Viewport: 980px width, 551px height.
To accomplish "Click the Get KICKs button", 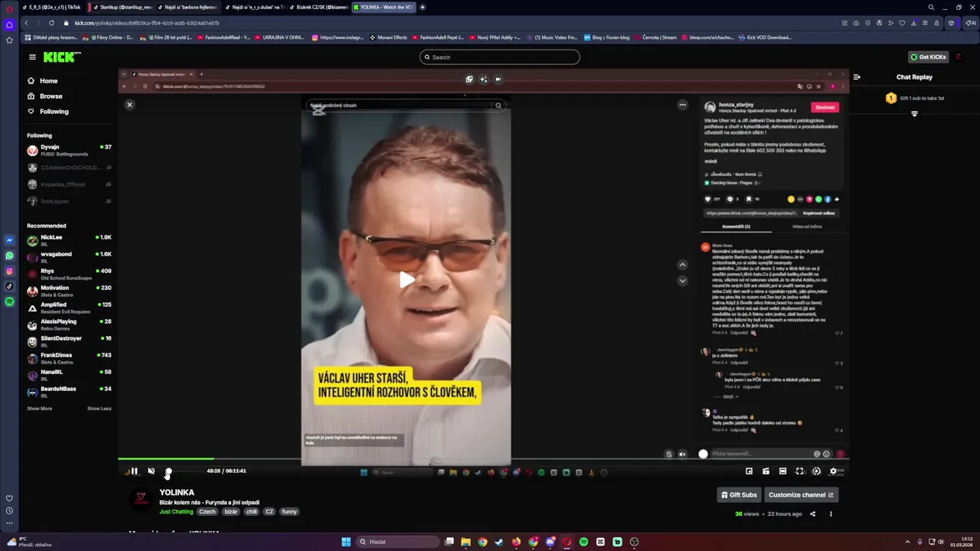I will pos(928,57).
